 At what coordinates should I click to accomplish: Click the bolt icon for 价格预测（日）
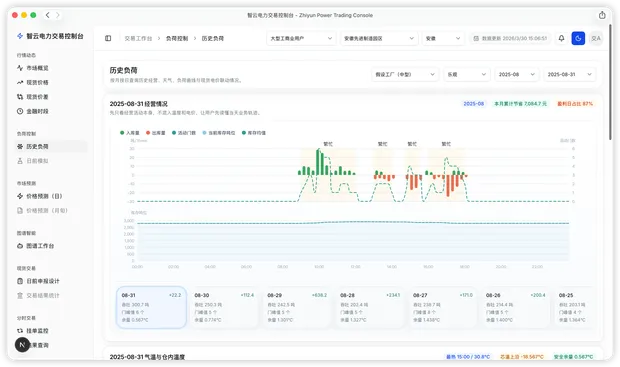tap(20, 196)
